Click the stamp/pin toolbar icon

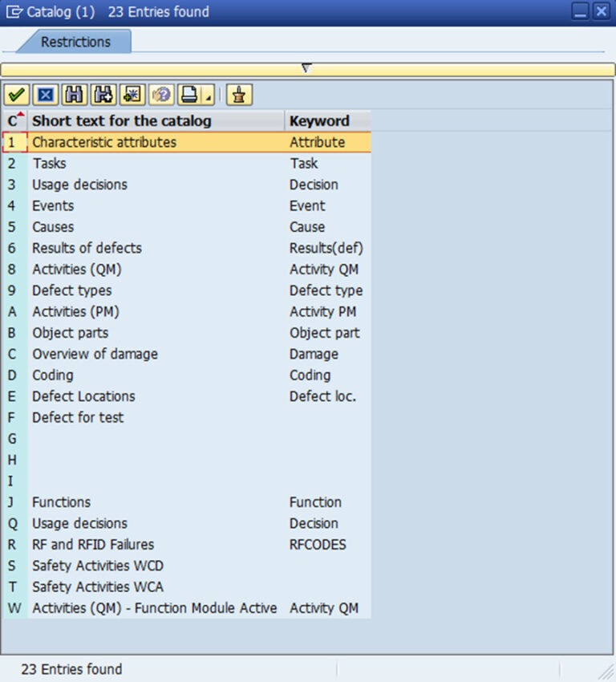click(239, 95)
